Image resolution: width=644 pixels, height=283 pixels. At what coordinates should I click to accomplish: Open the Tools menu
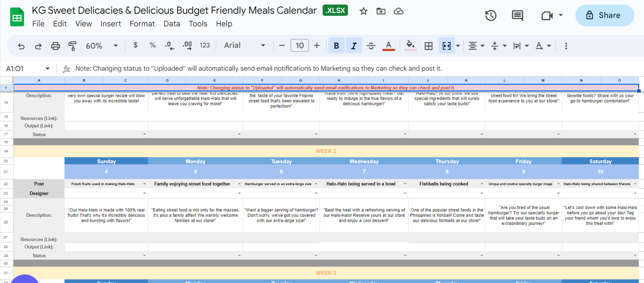(x=198, y=24)
